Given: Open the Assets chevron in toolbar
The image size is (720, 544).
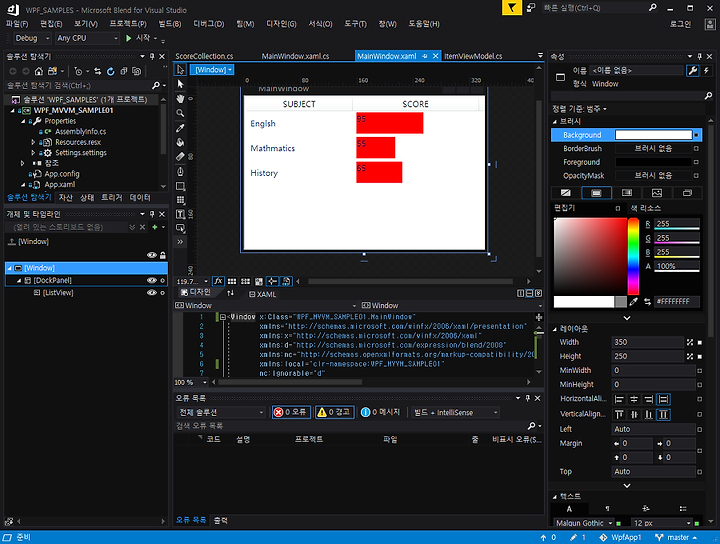Looking at the screenshot, I should [180, 241].
